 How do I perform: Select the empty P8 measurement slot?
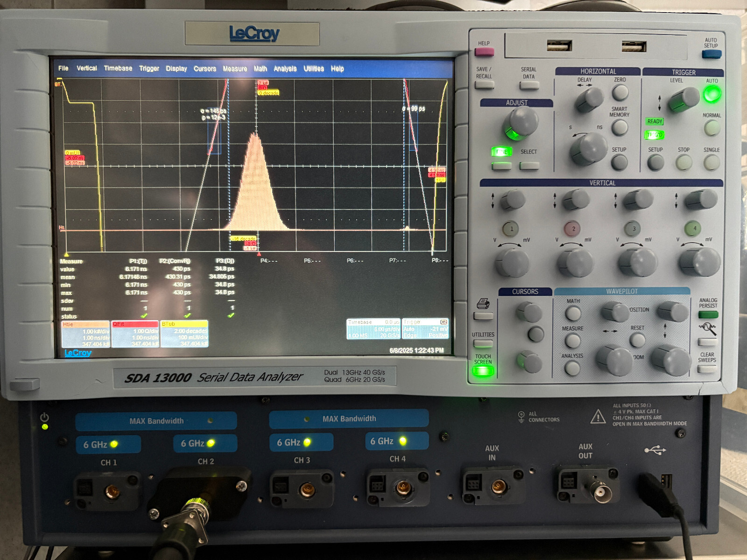tap(440, 260)
